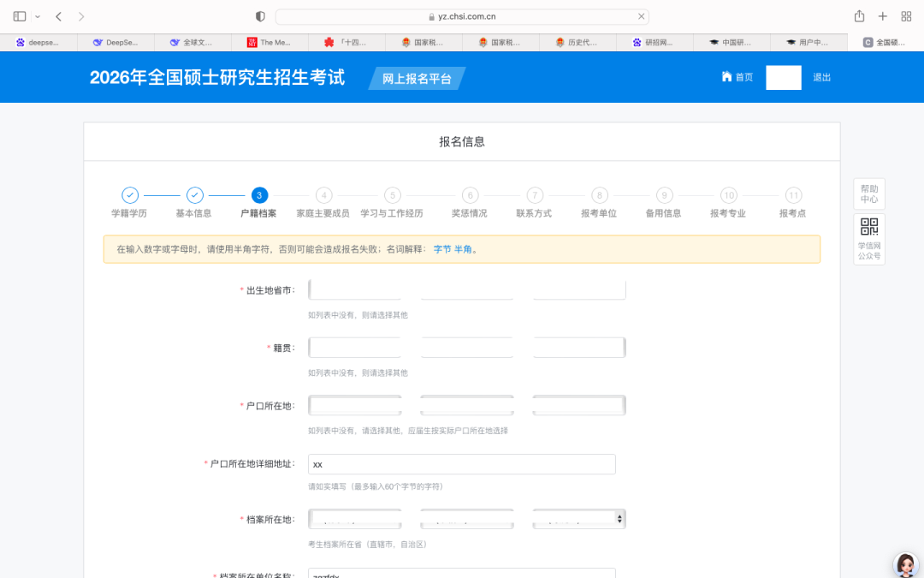Open the first 出生地省市 province dropdown
The height and width of the screenshot is (578, 924).
(355, 290)
